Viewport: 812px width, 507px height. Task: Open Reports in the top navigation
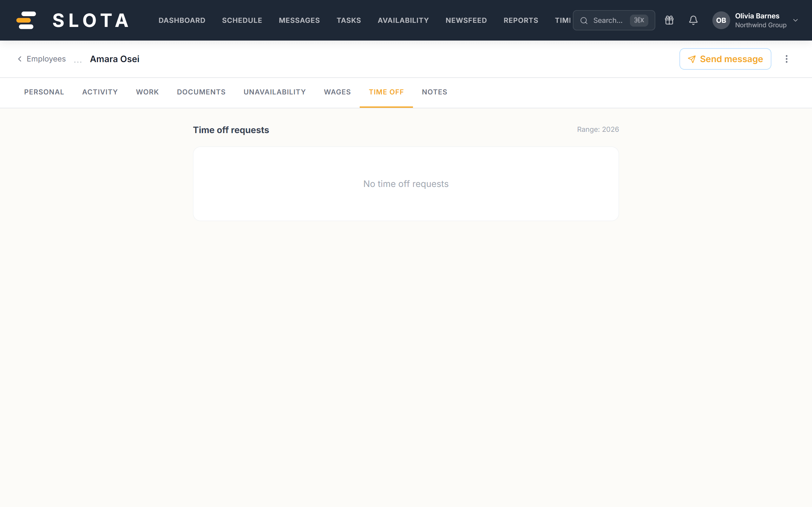click(521, 20)
